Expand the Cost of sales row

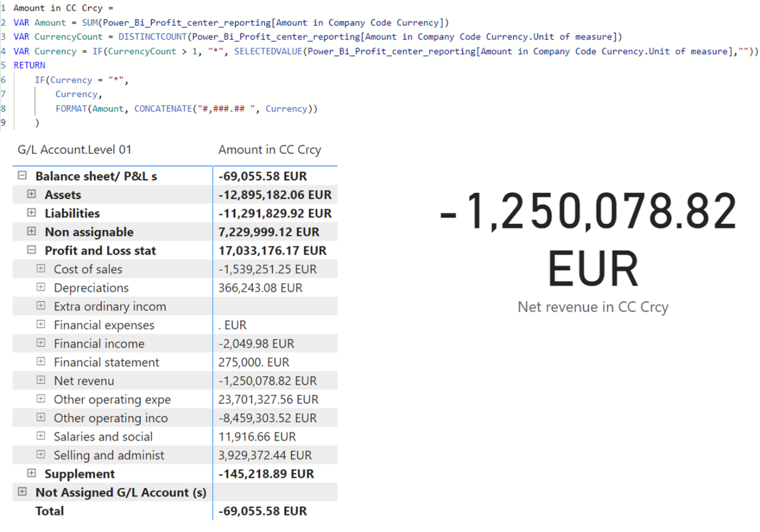click(x=41, y=269)
